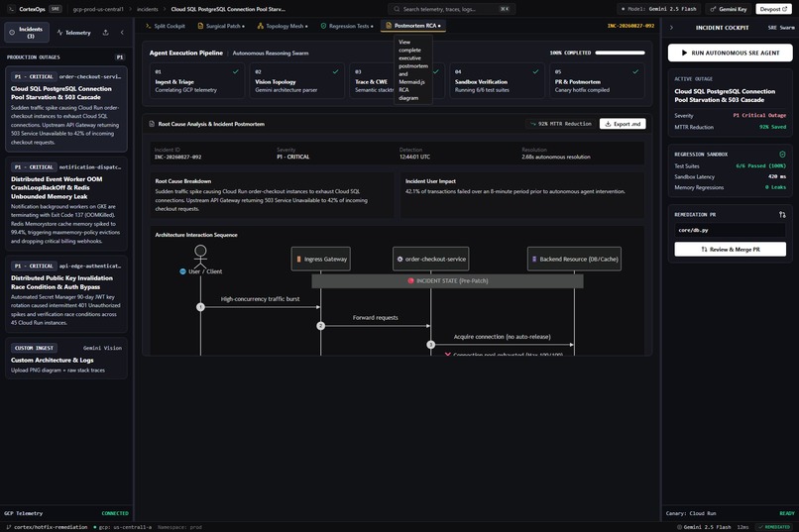
Task: Click the checkmark on Vision Topology step
Action: click(335, 71)
